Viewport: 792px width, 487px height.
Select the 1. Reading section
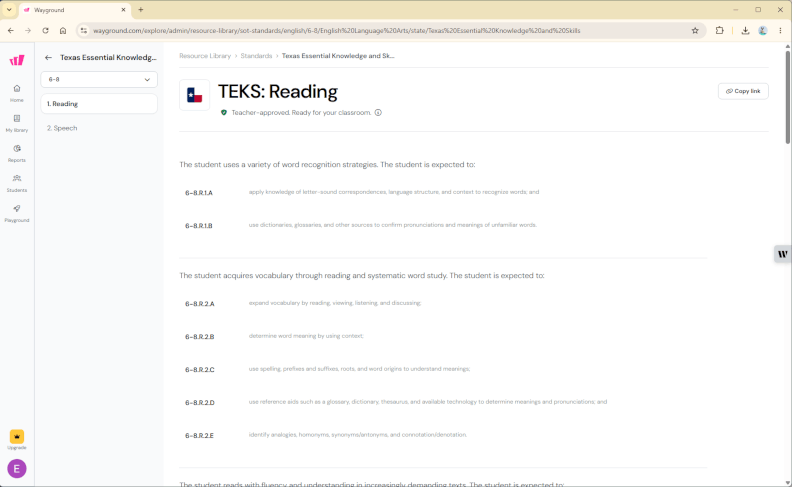point(99,104)
